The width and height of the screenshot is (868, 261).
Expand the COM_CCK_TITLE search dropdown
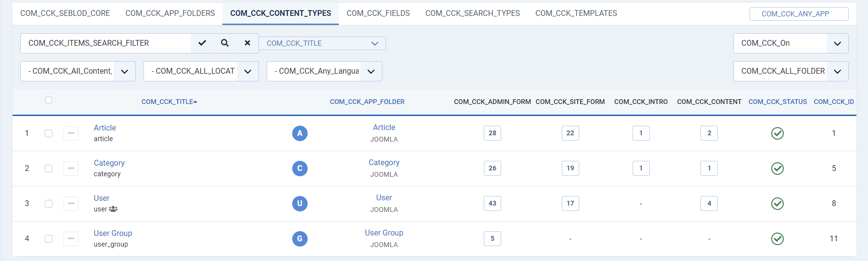pyautogui.click(x=322, y=43)
